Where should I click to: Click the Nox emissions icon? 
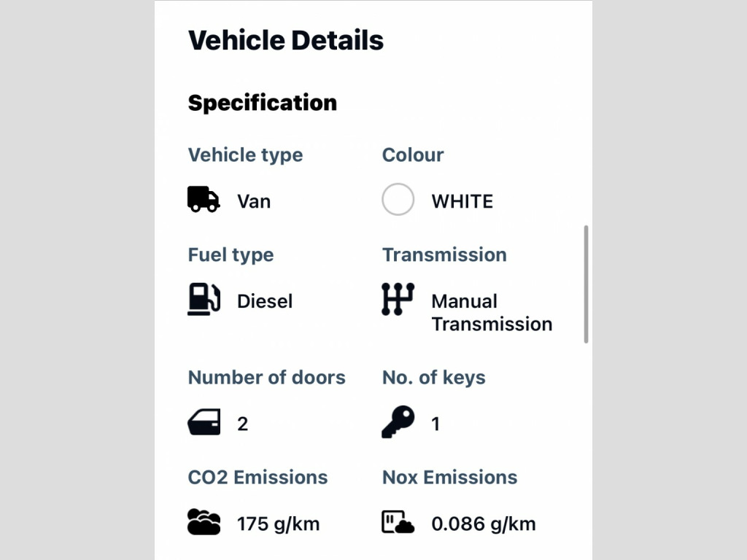(398, 522)
